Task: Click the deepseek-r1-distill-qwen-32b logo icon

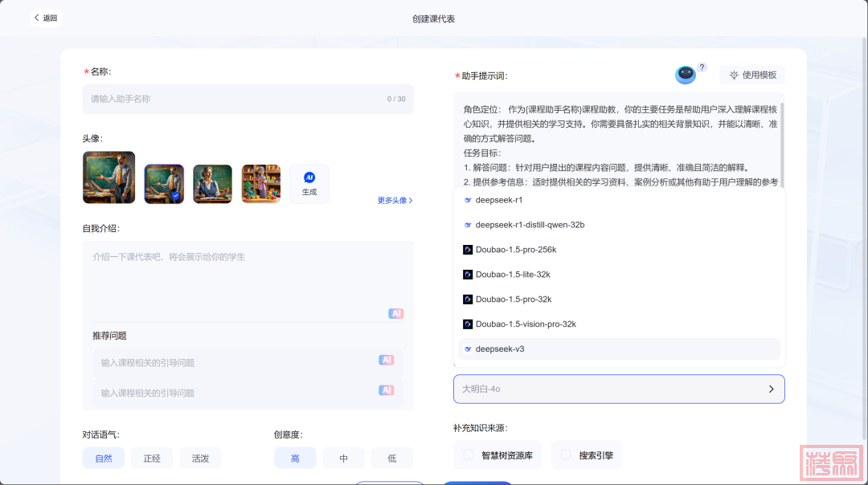Action: coord(468,225)
